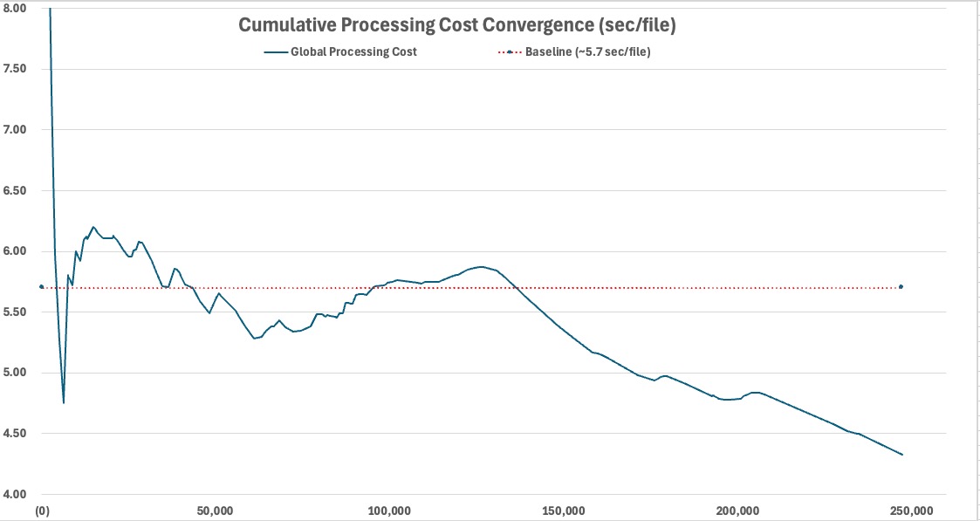Click the 8.00 y-axis label
This screenshot has height=521, width=980.
(x=15, y=8)
